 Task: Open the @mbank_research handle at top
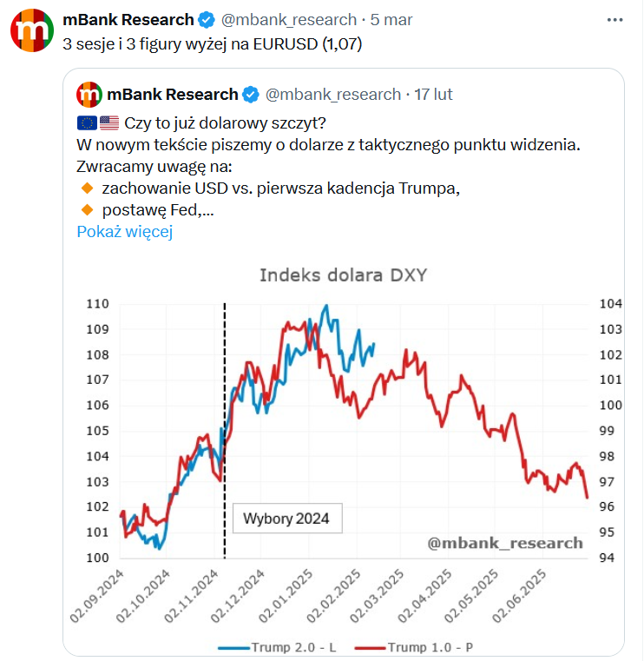click(289, 20)
